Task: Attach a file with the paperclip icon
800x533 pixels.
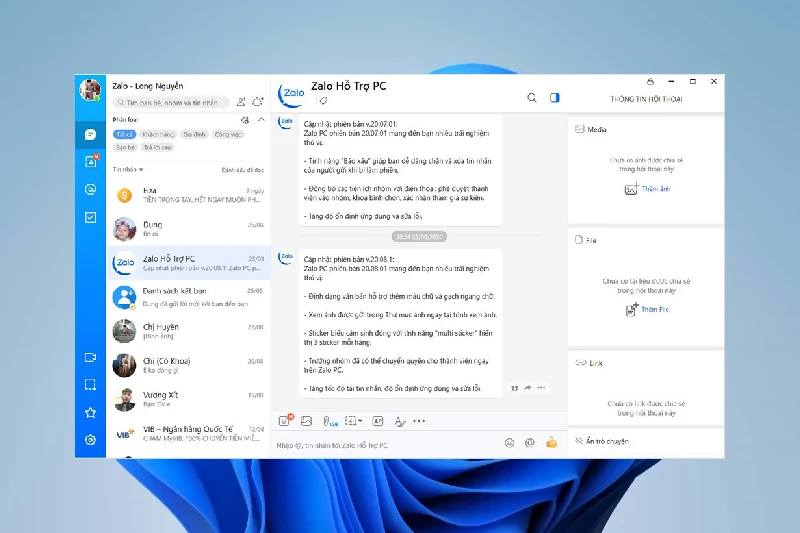Action: [330, 421]
